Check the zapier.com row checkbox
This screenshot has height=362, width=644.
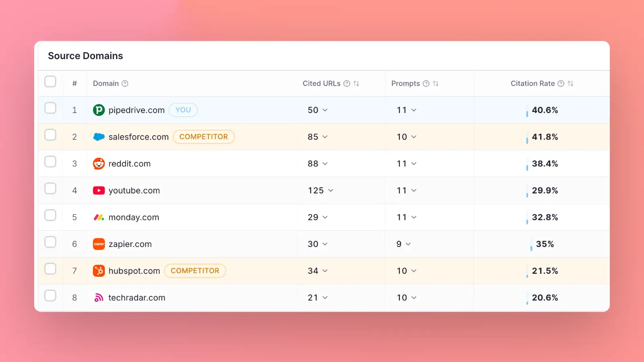50,242
